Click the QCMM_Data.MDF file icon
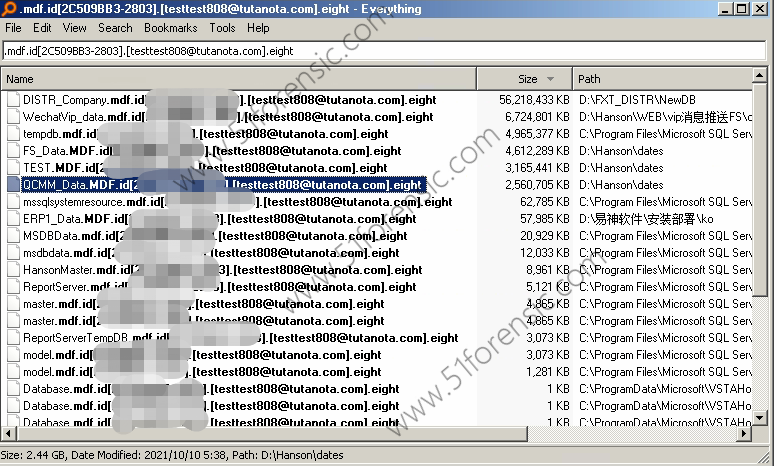This screenshot has width=777, height=466. pyautogui.click(x=13, y=185)
